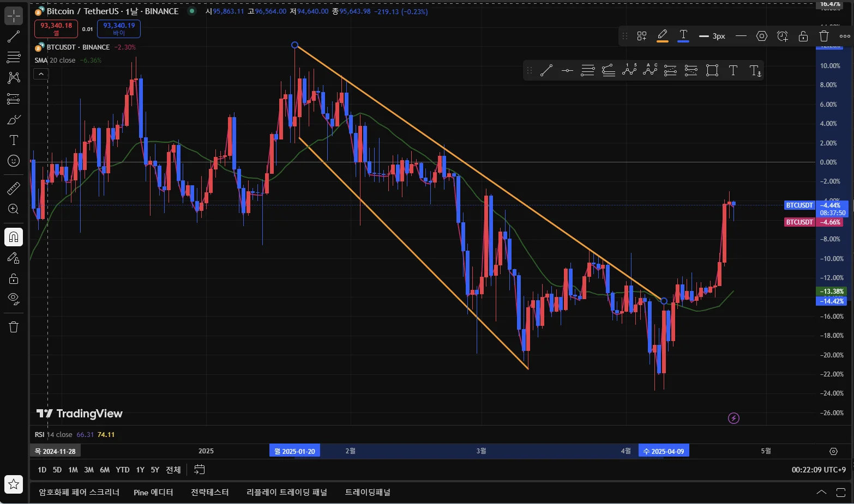The image size is (854, 504).
Task: Open the Fibonacci retracement tool in sidebar
Action: coord(14,57)
